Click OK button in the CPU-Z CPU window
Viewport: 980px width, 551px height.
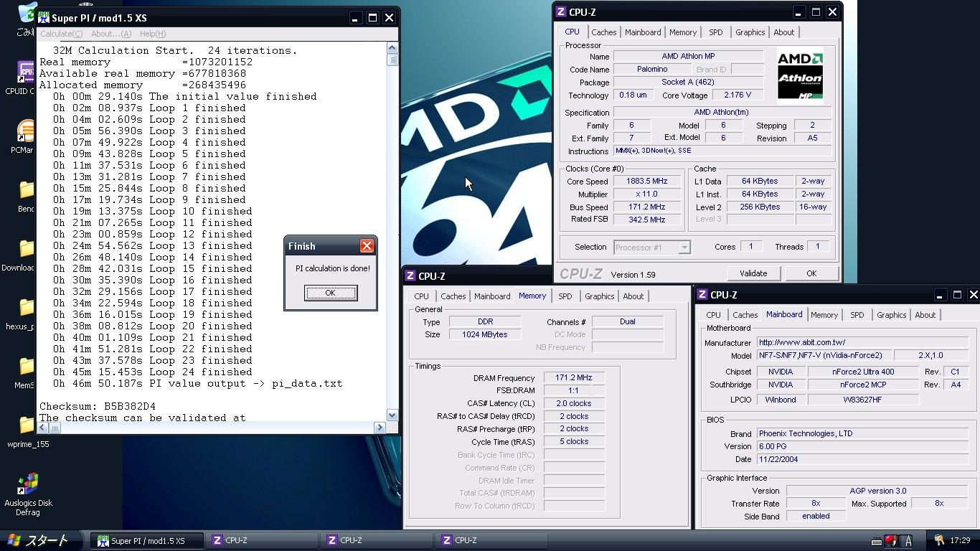point(811,273)
